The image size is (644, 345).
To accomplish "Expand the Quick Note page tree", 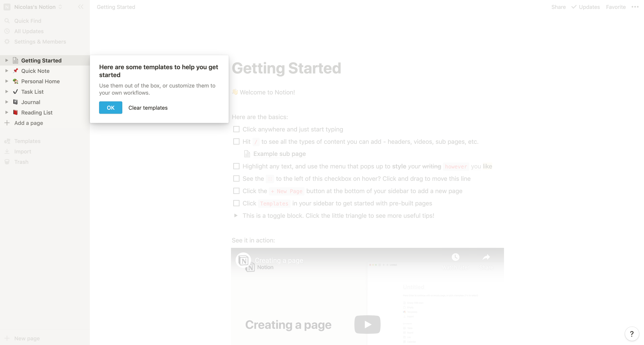I will [7, 71].
